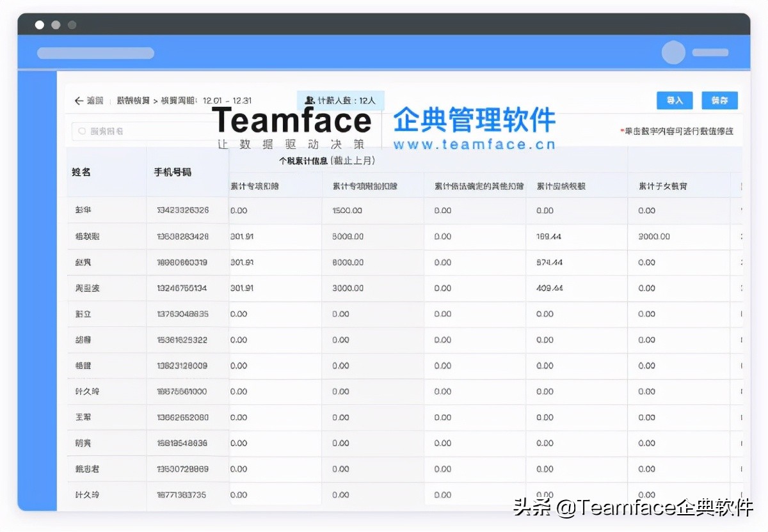Image resolution: width=768 pixels, height=532 pixels.
Task: Select the 姓名 column header
Action: 81,172
